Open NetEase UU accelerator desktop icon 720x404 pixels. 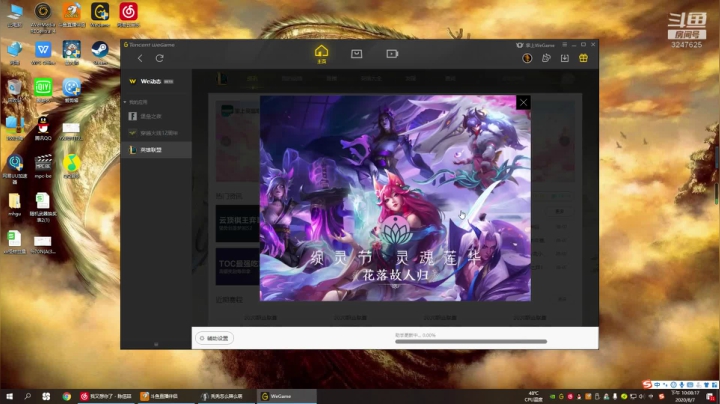pos(15,169)
